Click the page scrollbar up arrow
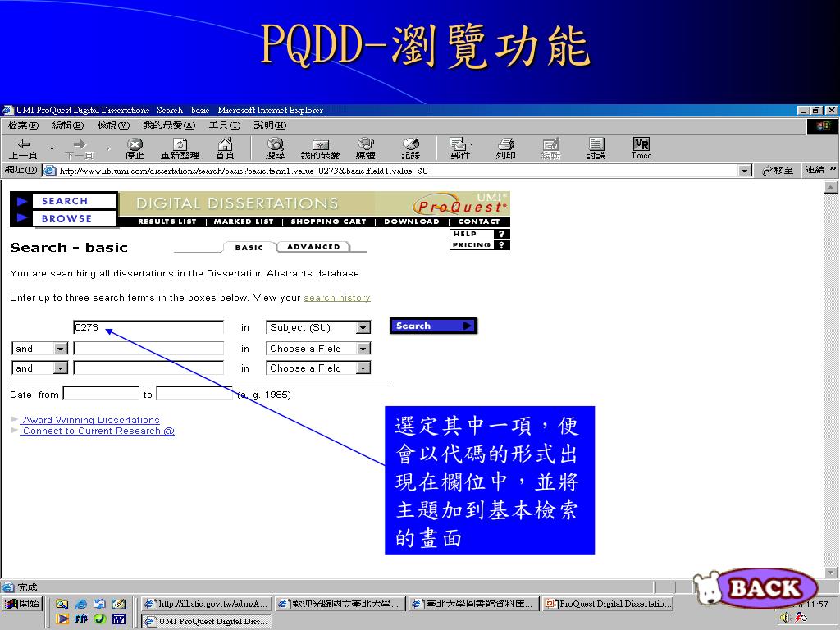This screenshot has width=840, height=630. [x=830, y=187]
